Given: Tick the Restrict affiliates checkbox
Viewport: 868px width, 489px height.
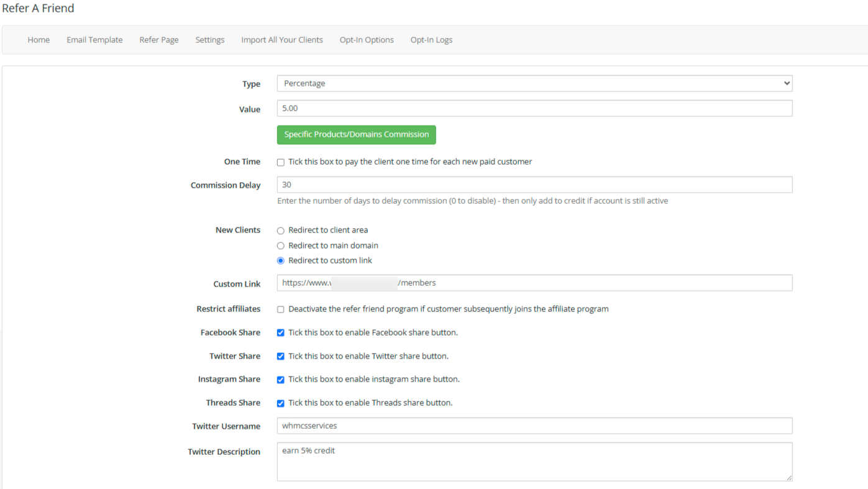Looking at the screenshot, I should coord(281,309).
